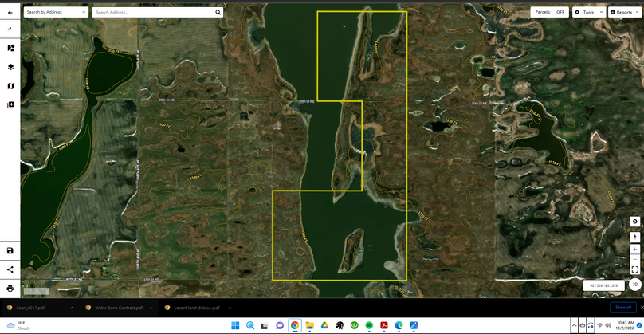Screen dimensions: 644x334
Task: Open the folded map icon panel
Action: [10, 86]
